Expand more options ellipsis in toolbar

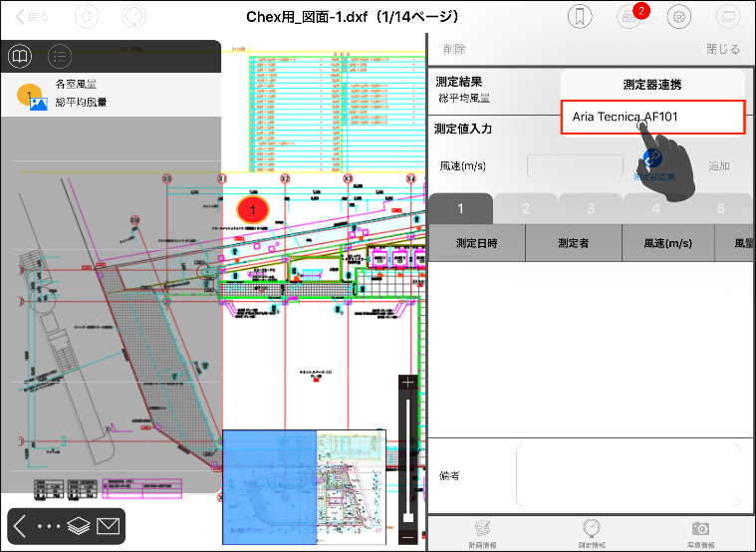50,526
